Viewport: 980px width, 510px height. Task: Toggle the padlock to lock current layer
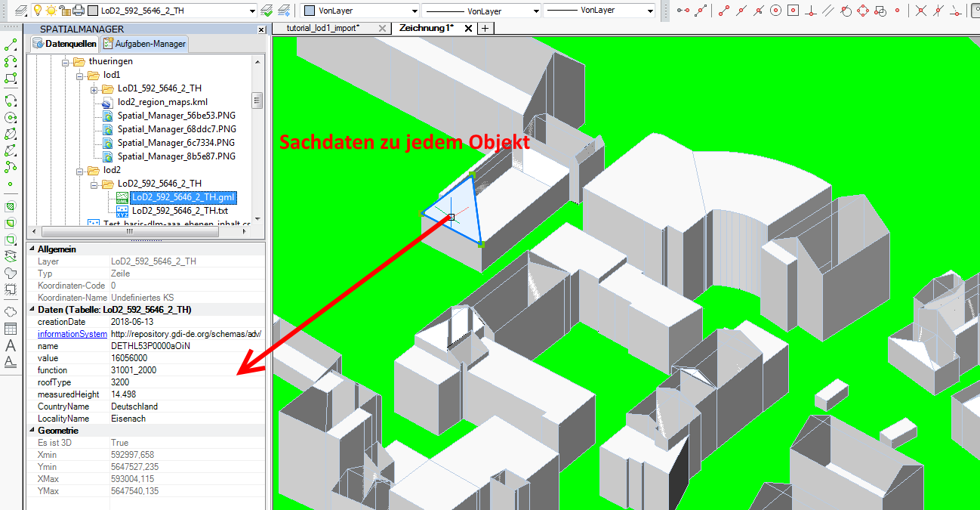click(64, 10)
